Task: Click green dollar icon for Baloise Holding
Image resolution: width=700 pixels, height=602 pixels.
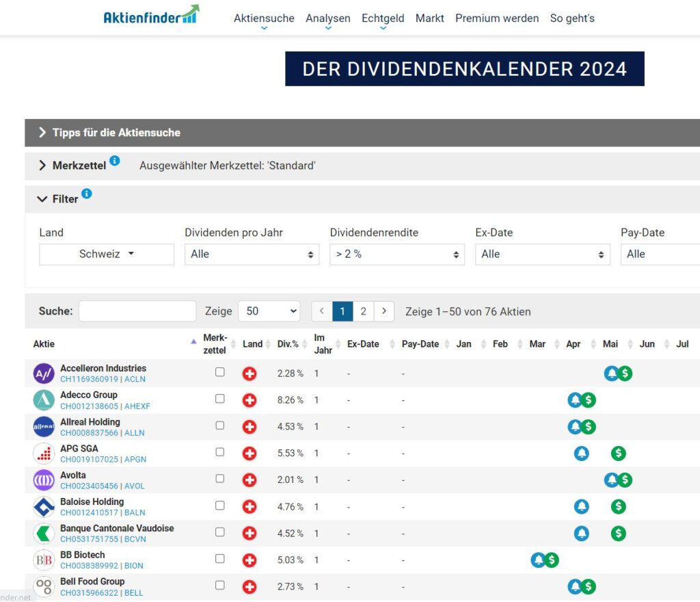Action: (x=618, y=506)
